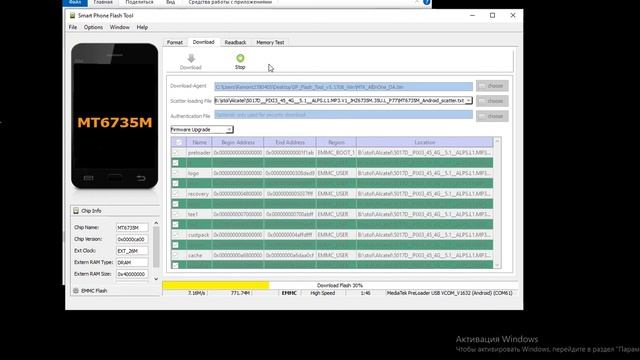Toggle the tee1 row checkbox
The width and height of the screenshot is (640, 360).
176,214
